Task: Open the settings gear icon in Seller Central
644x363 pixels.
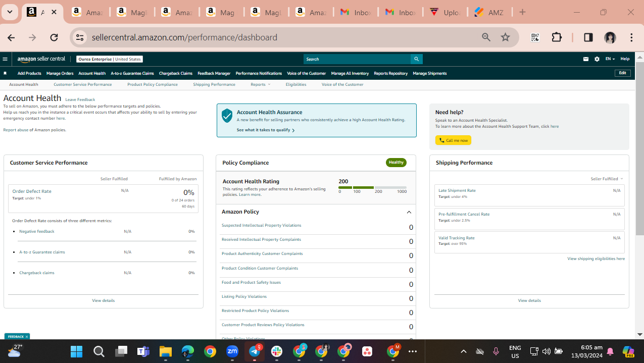Action: (x=597, y=59)
